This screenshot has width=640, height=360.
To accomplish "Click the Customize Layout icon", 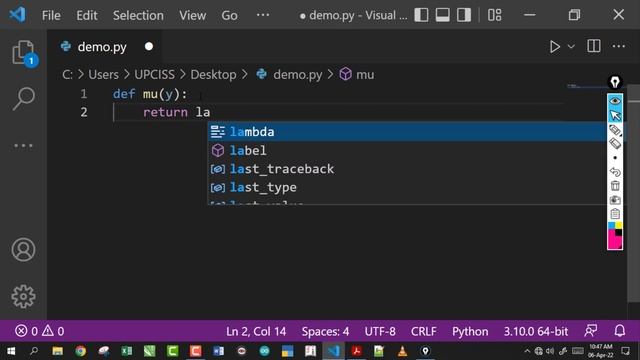I will [x=494, y=15].
